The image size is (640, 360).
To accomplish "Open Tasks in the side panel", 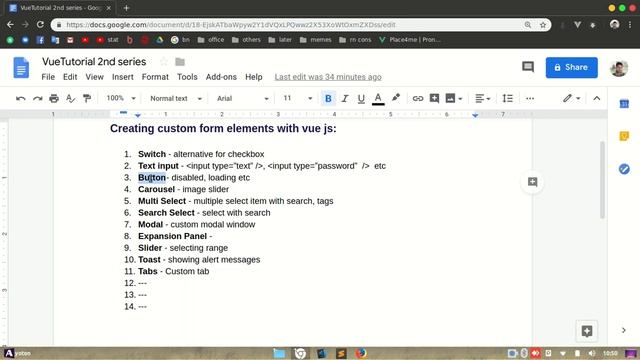I will pyautogui.click(x=624, y=169).
